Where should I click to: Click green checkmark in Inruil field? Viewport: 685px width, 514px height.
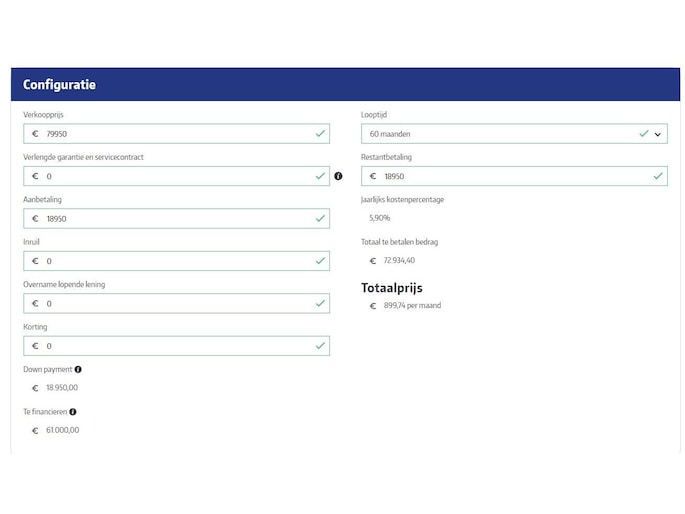click(320, 261)
